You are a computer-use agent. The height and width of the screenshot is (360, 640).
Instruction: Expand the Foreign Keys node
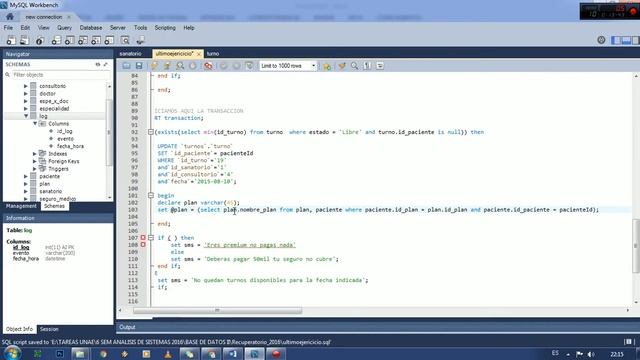pyautogui.click(x=35, y=161)
